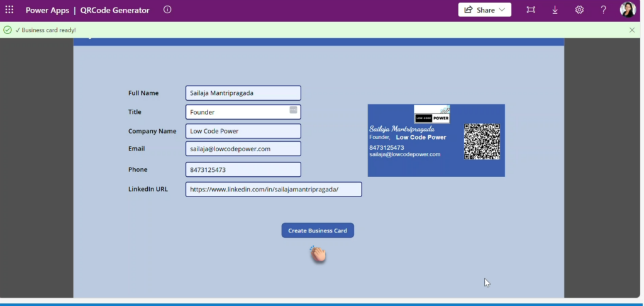The height and width of the screenshot is (306, 644).
Task: Expand the Share dropdown chevron
Action: (502, 10)
